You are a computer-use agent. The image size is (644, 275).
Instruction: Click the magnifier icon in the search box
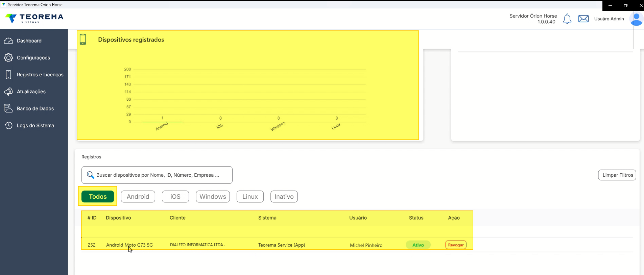point(90,175)
